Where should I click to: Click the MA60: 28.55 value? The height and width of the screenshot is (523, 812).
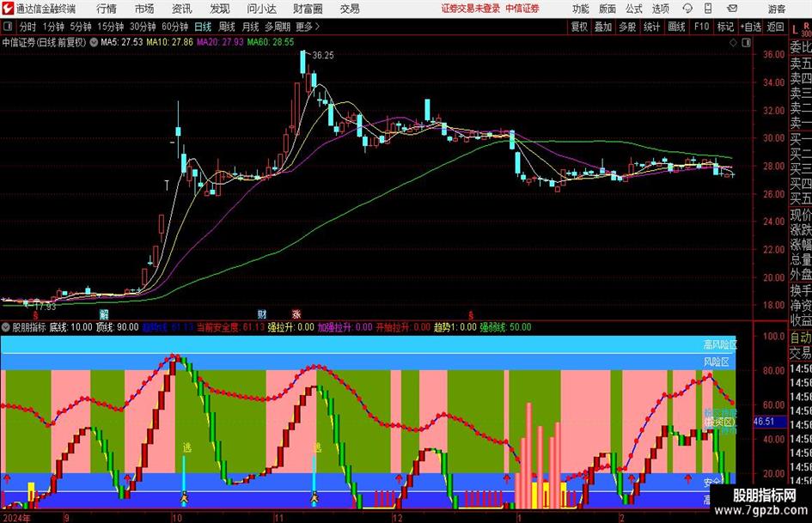pyautogui.click(x=271, y=42)
